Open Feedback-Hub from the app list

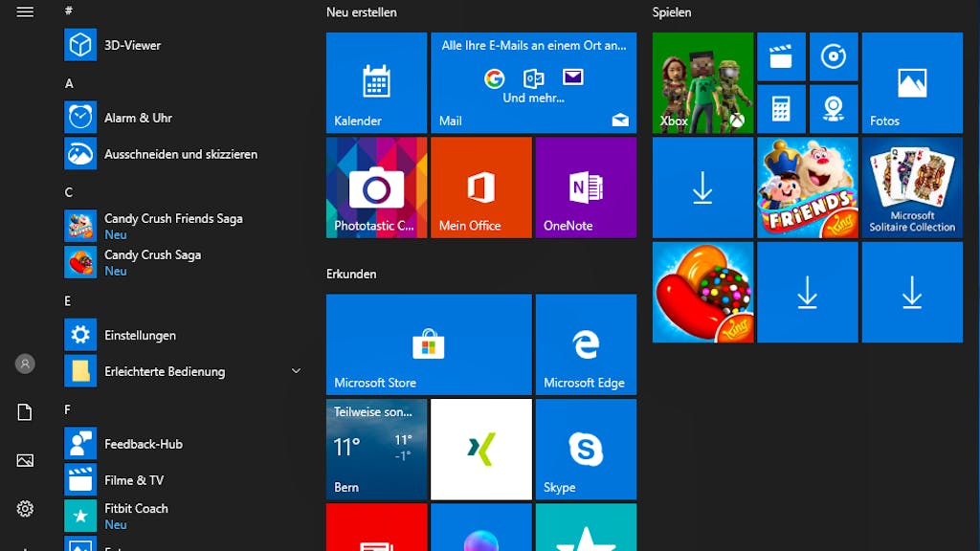click(183, 444)
